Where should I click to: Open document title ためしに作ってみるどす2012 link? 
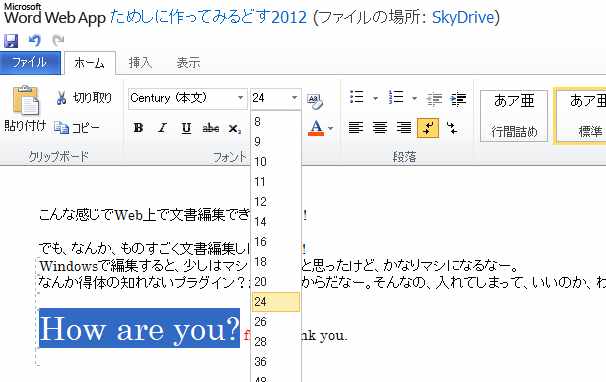208,17
